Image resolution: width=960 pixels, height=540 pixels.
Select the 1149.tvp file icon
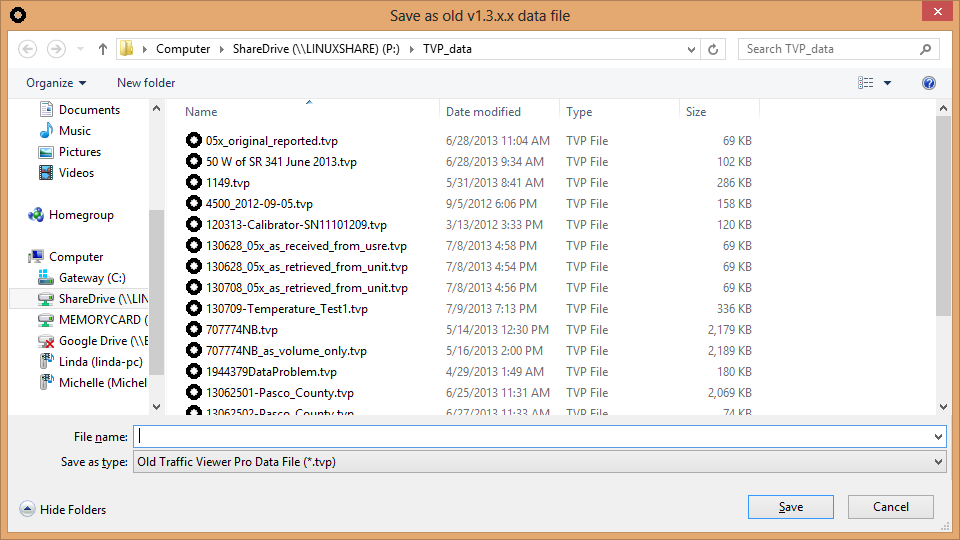[x=194, y=183]
